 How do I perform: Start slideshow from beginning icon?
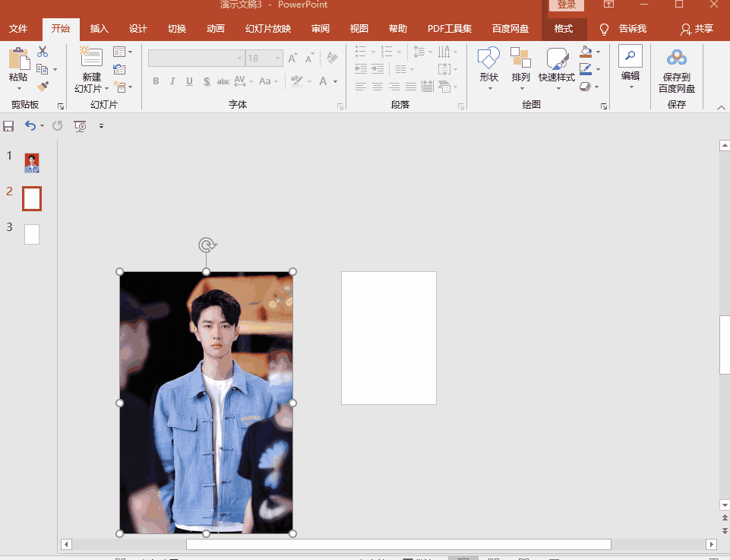click(x=80, y=126)
